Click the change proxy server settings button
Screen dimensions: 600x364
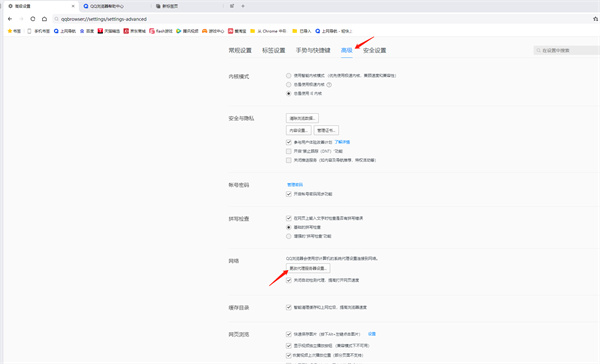pos(308,268)
